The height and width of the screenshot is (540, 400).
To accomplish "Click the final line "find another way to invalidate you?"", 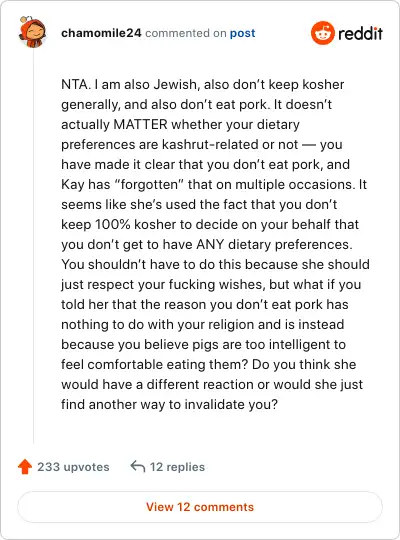I will (169, 404).
